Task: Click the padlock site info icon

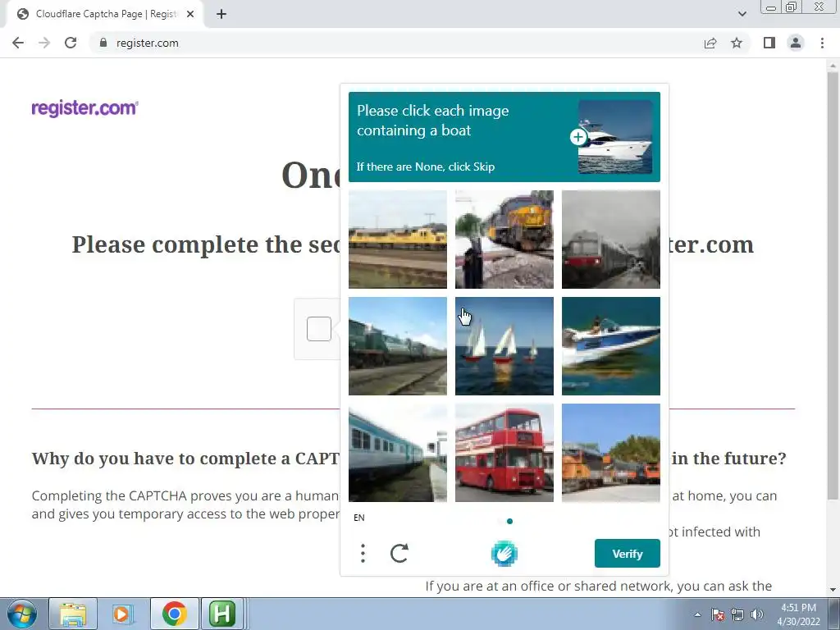Action: pos(103,43)
